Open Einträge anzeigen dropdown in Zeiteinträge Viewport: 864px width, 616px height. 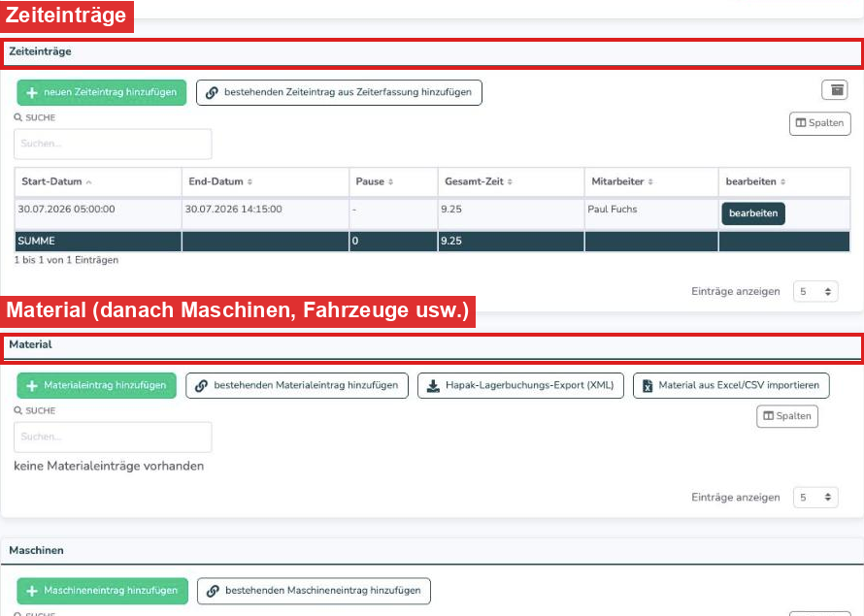click(x=815, y=292)
